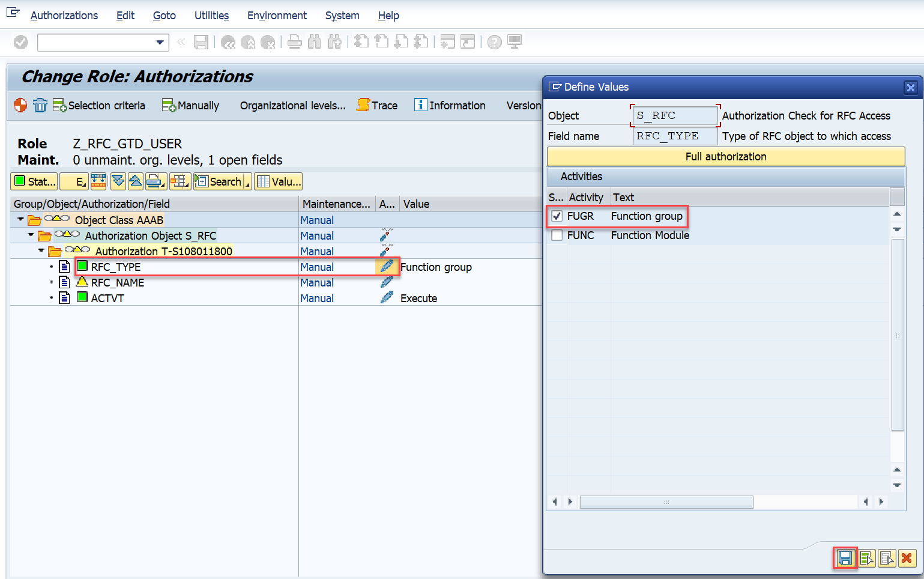Click the pencil edit icon for RFC_NAME

pyautogui.click(x=387, y=282)
